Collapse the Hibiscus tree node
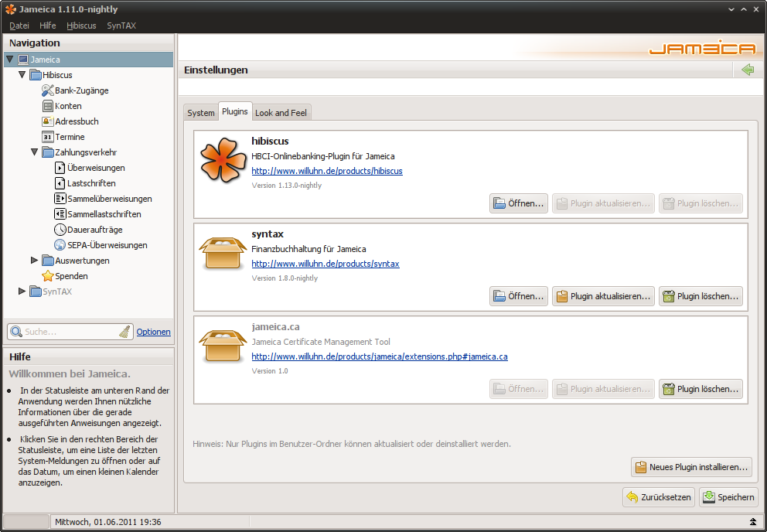 tap(22, 75)
